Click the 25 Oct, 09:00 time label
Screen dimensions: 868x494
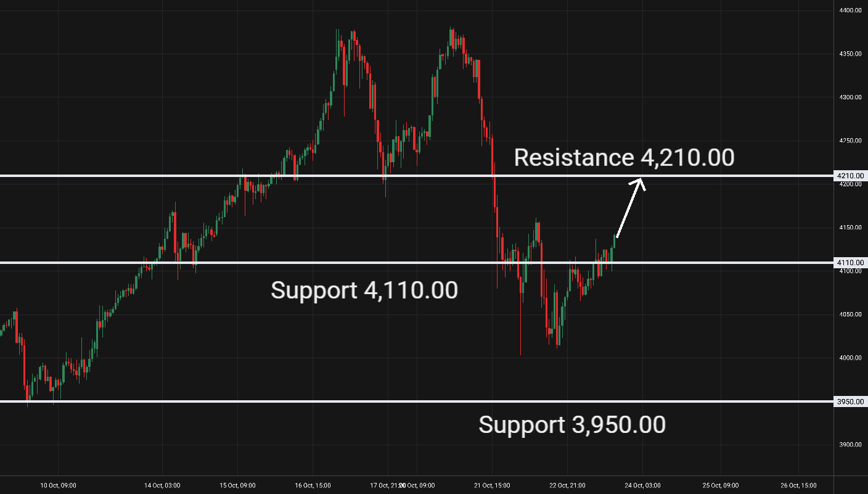pyautogui.click(x=721, y=485)
